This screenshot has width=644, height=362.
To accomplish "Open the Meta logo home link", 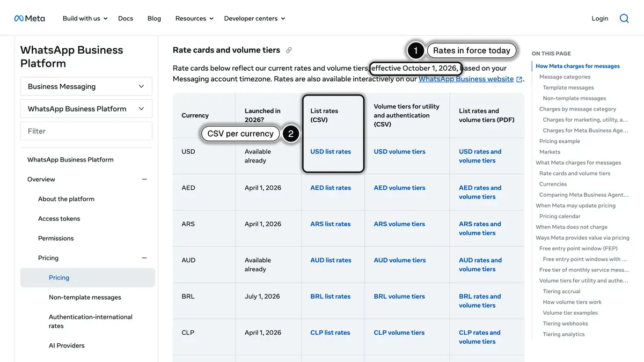I will [30, 18].
